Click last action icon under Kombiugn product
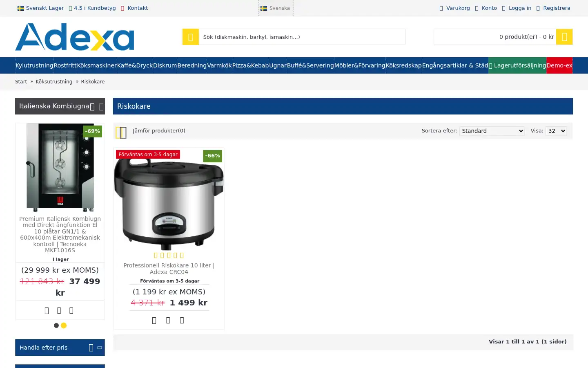Viewport: 588px width, 368px height. [71, 311]
